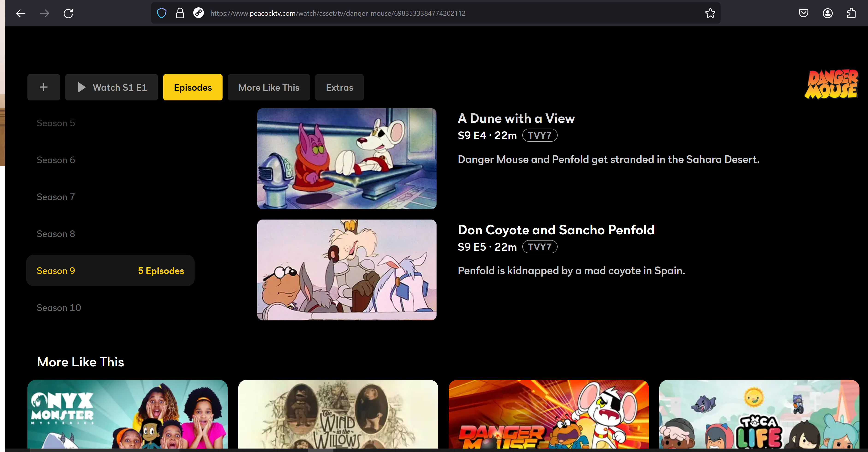This screenshot has height=452, width=868.
Task: Click the mad coyote in Spain description
Action: coord(571,271)
